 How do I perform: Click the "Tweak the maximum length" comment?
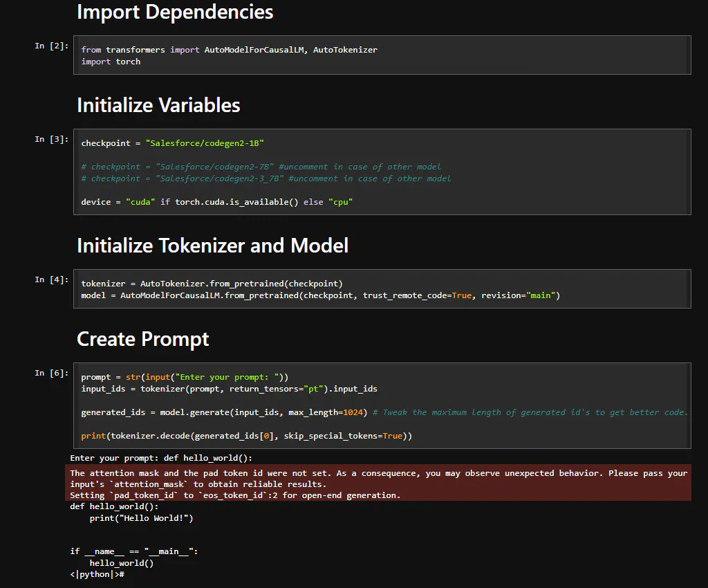coord(530,412)
